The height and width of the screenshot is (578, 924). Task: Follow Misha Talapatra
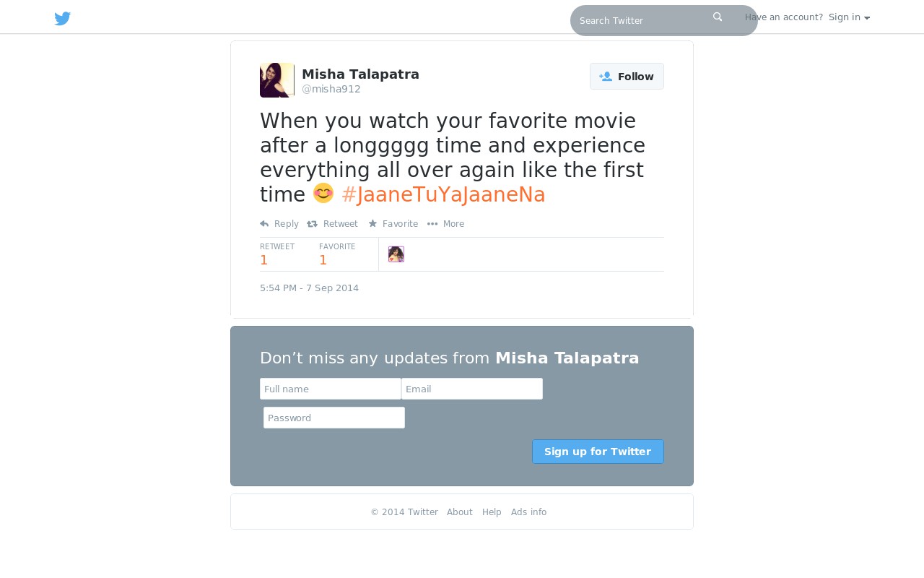click(x=627, y=77)
